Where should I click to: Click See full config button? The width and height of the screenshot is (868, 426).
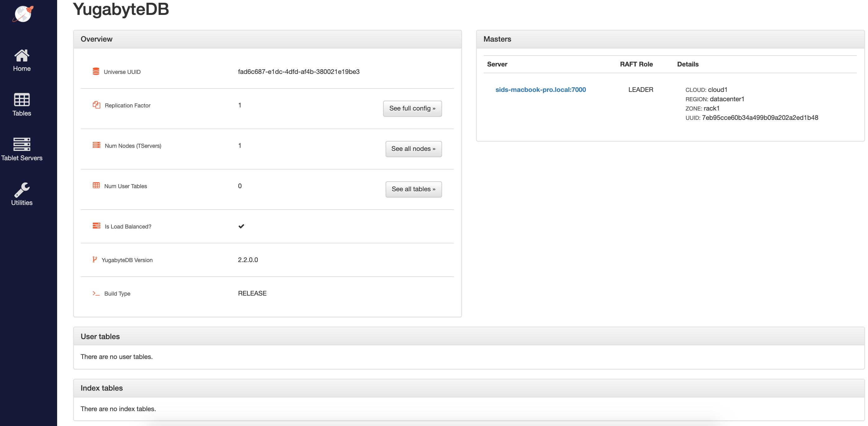click(412, 109)
